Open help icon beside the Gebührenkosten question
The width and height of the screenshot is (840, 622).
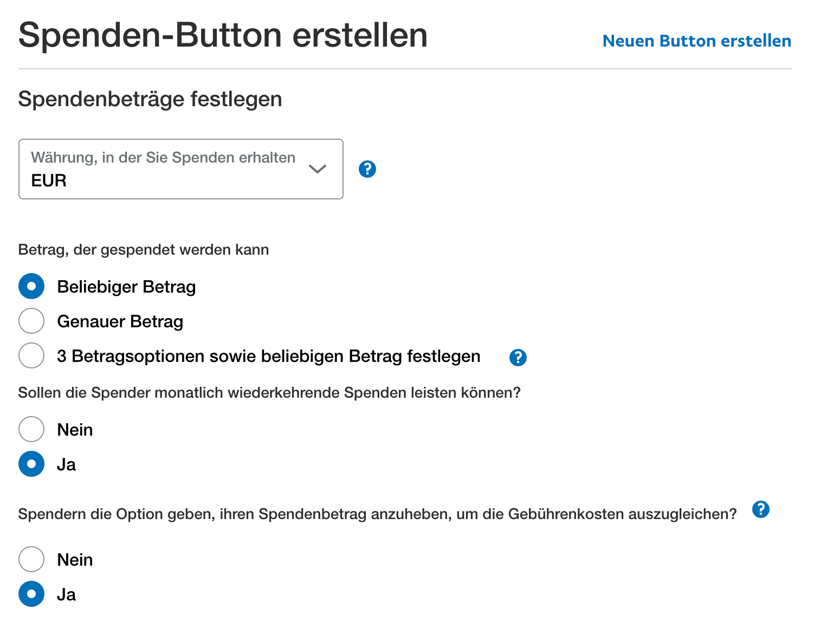tap(761, 509)
